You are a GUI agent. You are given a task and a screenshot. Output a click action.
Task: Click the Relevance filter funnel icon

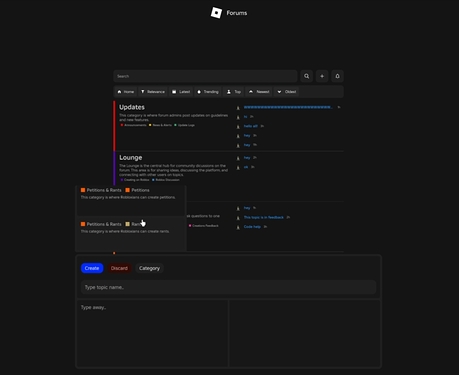[143, 92]
